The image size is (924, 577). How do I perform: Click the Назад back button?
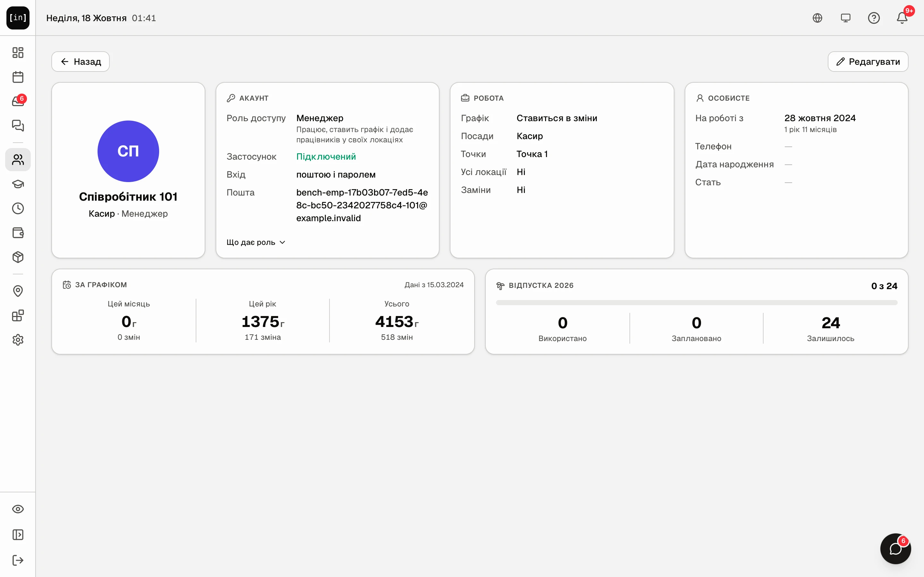(x=81, y=62)
